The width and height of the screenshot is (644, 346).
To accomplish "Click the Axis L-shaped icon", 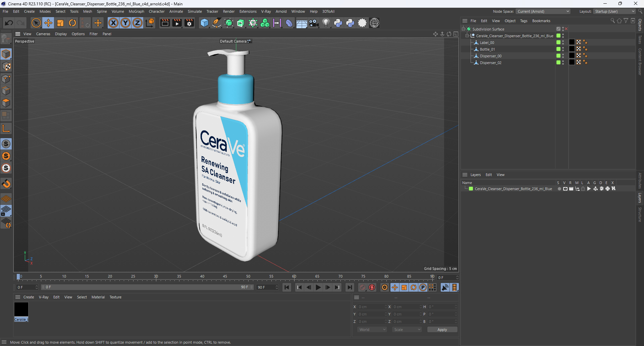I will click(x=6, y=128).
